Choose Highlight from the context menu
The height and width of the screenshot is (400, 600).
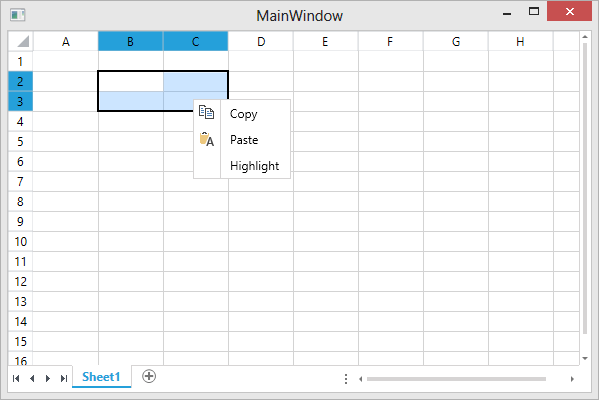254,166
